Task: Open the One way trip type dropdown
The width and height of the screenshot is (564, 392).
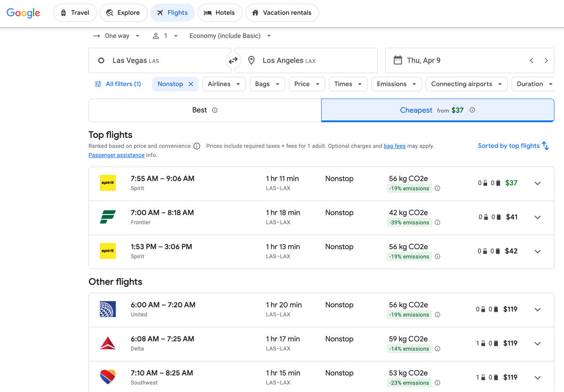Action: coord(116,36)
